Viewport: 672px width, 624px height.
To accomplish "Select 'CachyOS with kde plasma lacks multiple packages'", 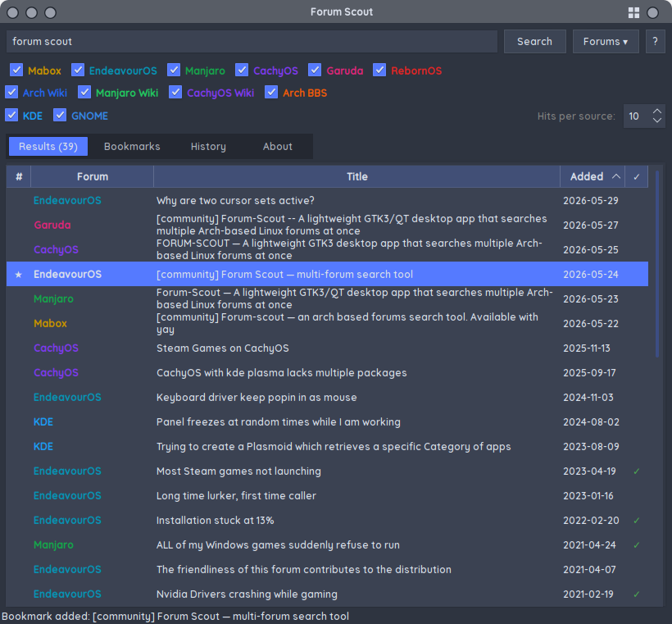I will 327,373.
